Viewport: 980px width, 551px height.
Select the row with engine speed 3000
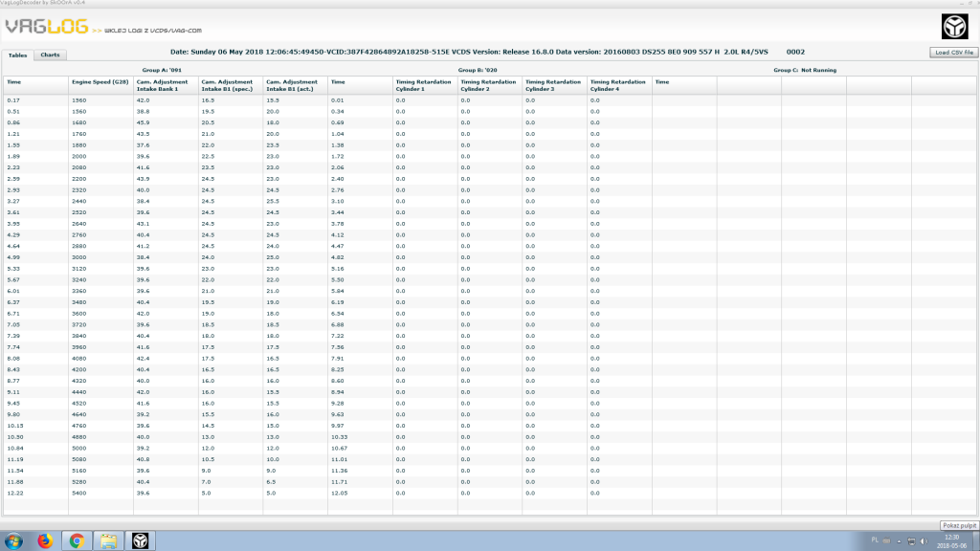tap(490, 257)
